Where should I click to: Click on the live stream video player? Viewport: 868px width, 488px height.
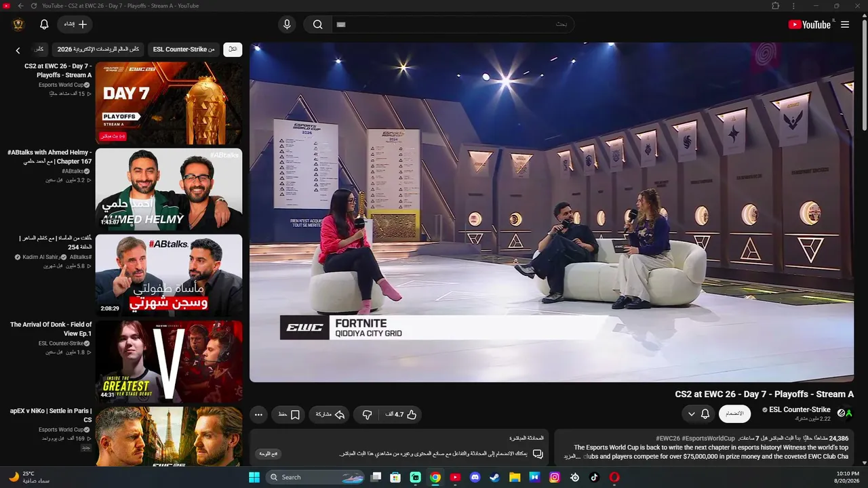coord(551,212)
